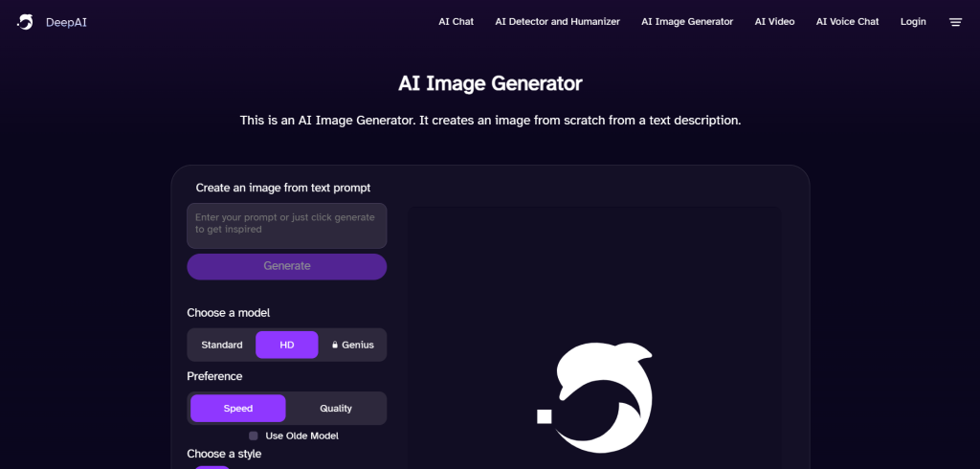This screenshot has height=469, width=980.
Task: Click the Login link
Action: click(913, 22)
